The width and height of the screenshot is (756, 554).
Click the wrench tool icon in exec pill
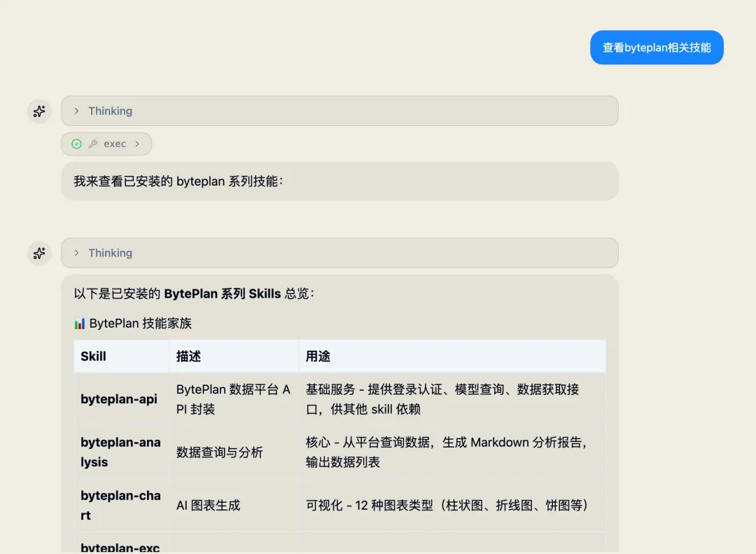93,144
